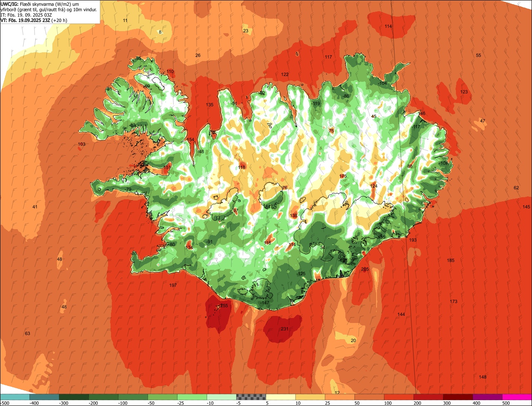Click the map value "193" off the east coast
Image resolution: width=532 pixels, height=406 pixels.
click(x=413, y=240)
